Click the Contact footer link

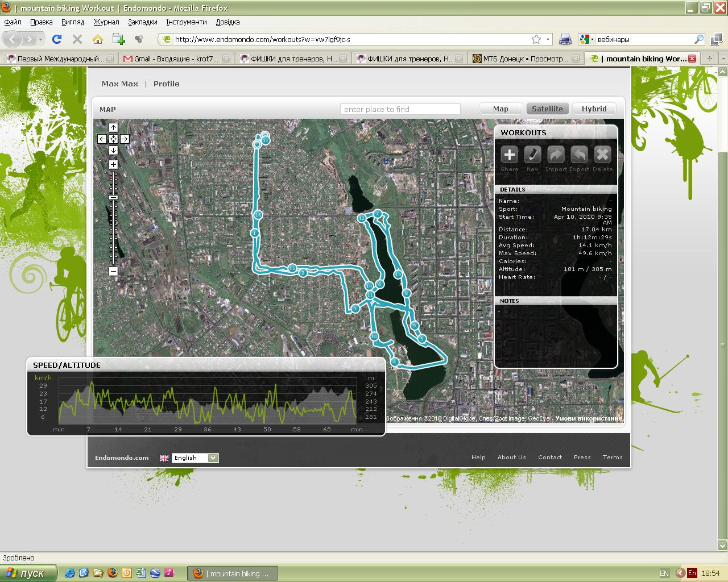pos(550,457)
